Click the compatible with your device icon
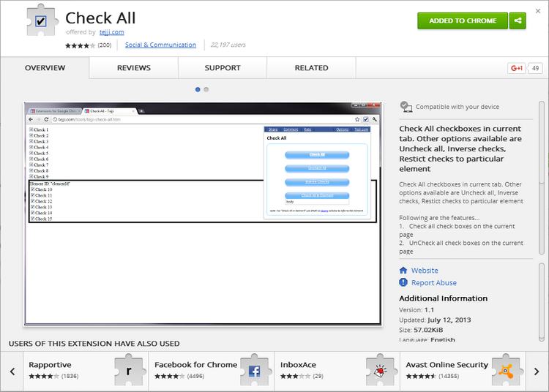Image resolution: width=549 pixels, height=392 pixels. pyautogui.click(x=406, y=107)
